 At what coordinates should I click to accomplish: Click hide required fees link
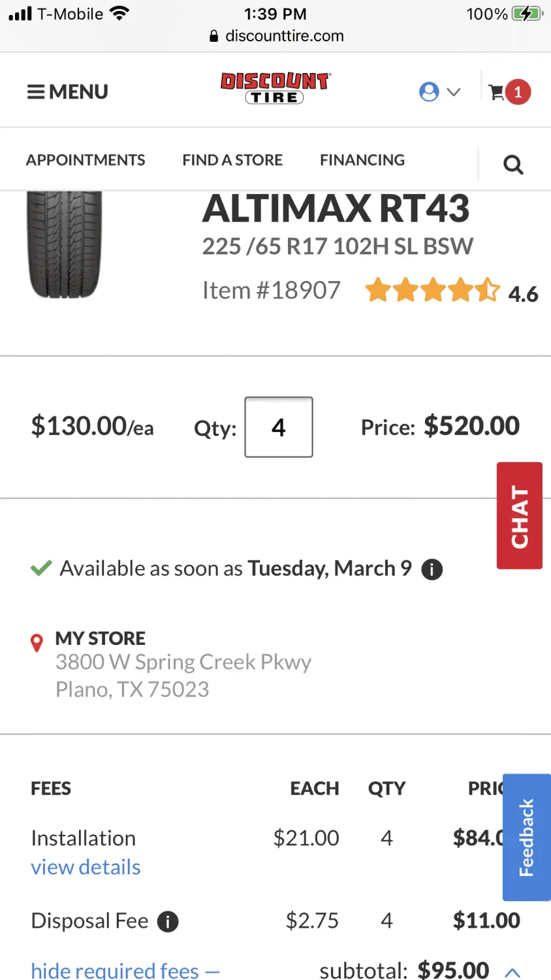pyautogui.click(x=125, y=971)
